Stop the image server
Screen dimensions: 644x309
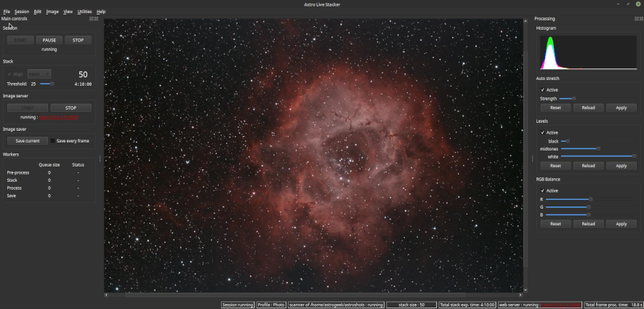71,108
